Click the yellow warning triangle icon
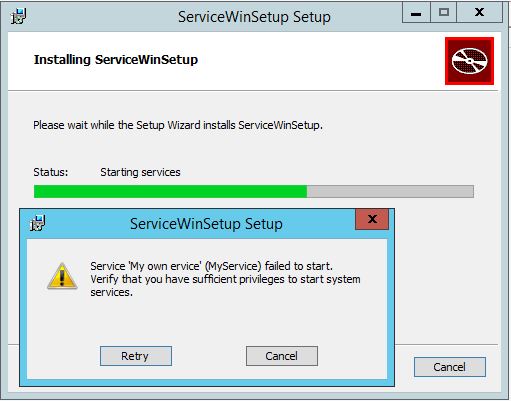Image resolution: width=511 pixels, height=401 pixels. point(62,276)
